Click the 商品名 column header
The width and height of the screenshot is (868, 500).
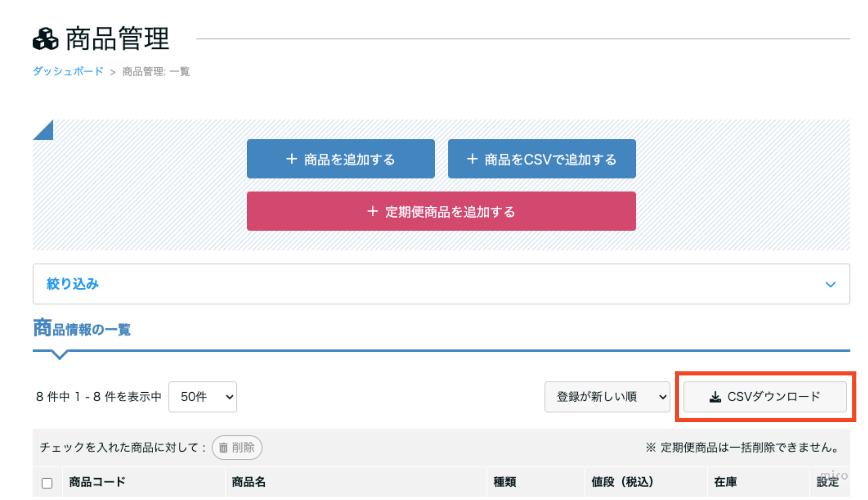(x=248, y=482)
